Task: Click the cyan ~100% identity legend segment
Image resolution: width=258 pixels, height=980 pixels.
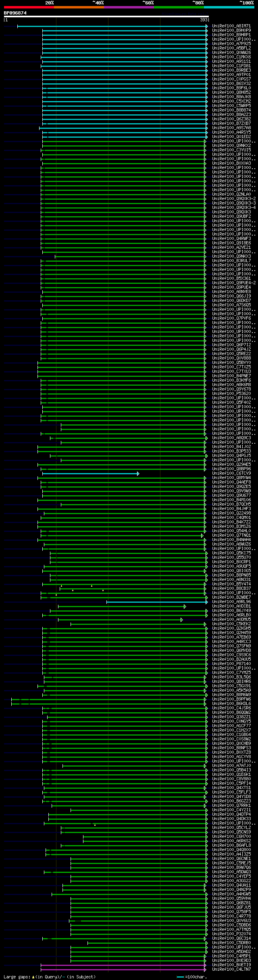Action: pos(229,7)
